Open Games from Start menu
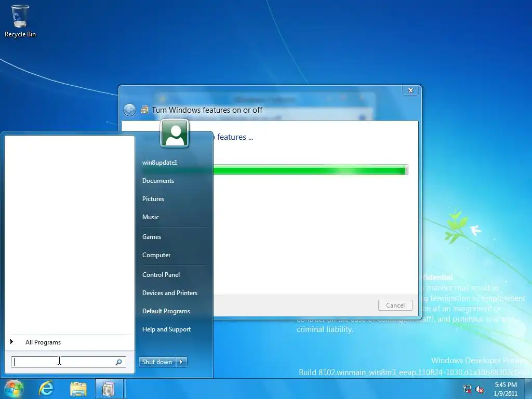Image resolution: width=532 pixels, height=399 pixels. click(152, 237)
